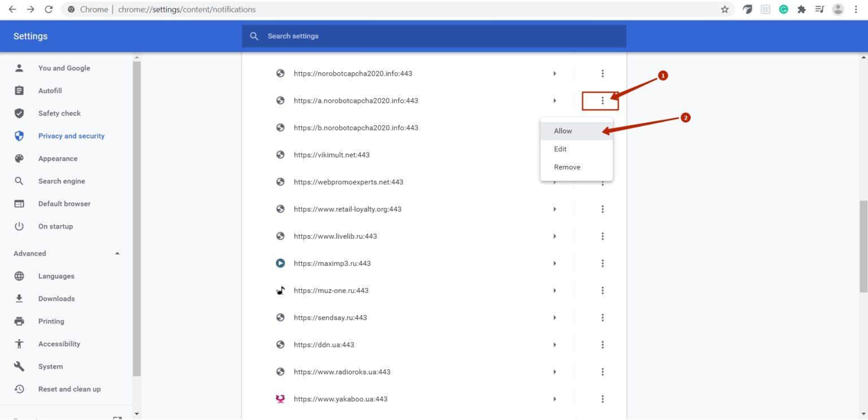Select Allow in the context menu
Screen dimensions: 868x420
tap(563, 131)
